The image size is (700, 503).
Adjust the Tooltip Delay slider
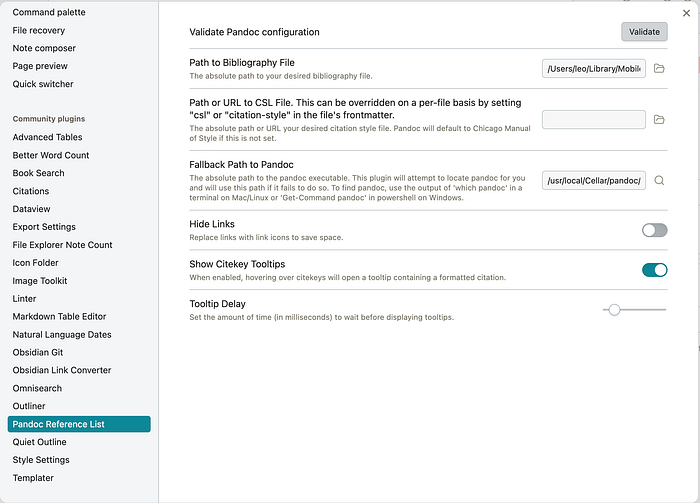634,310
